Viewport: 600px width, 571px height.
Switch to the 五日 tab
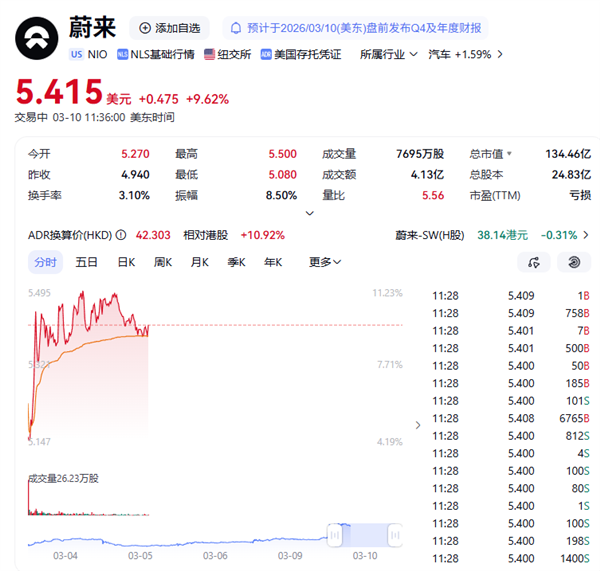coord(86,262)
